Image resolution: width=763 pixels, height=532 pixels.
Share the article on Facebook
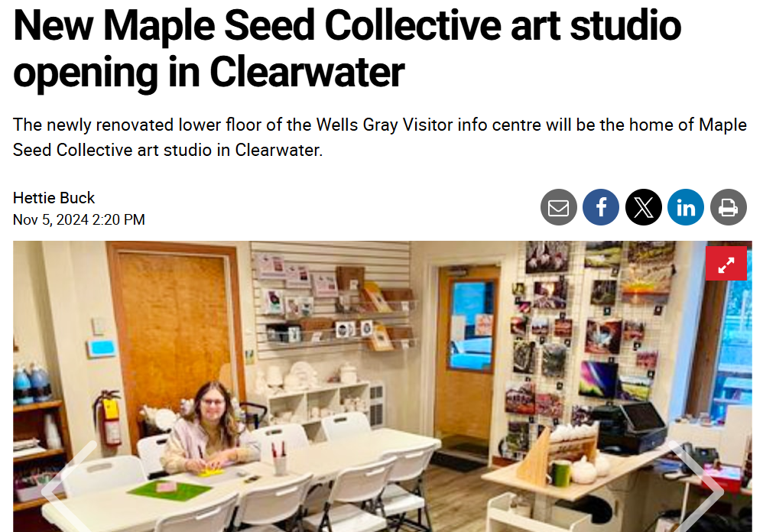point(601,207)
